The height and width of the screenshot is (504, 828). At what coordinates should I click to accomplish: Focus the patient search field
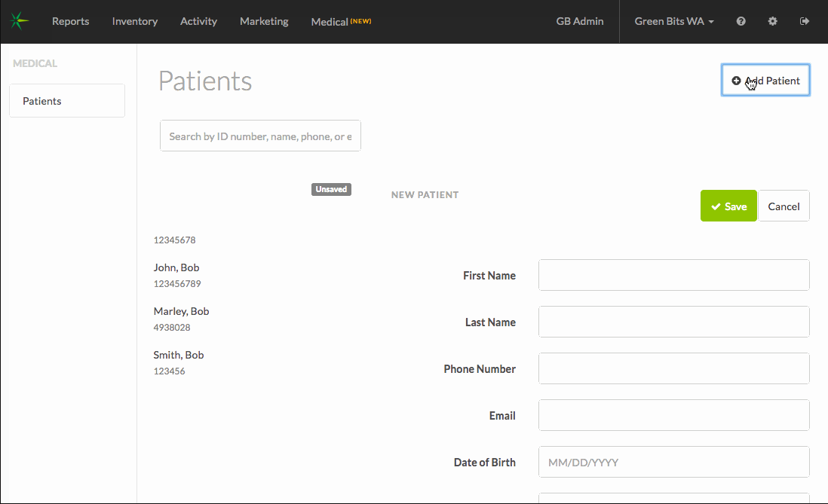pos(260,136)
